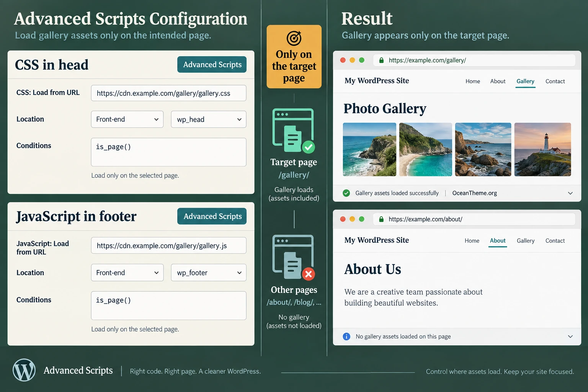Click the Only on the target page card
This screenshot has width=588, height=392.
(294, 57)
